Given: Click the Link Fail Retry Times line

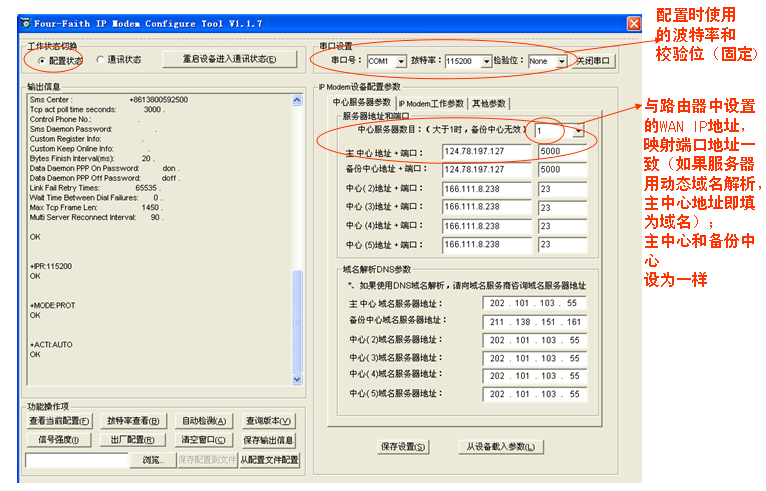Looking at the screenshot, I should pyautogui.click(x=95, y=188).
